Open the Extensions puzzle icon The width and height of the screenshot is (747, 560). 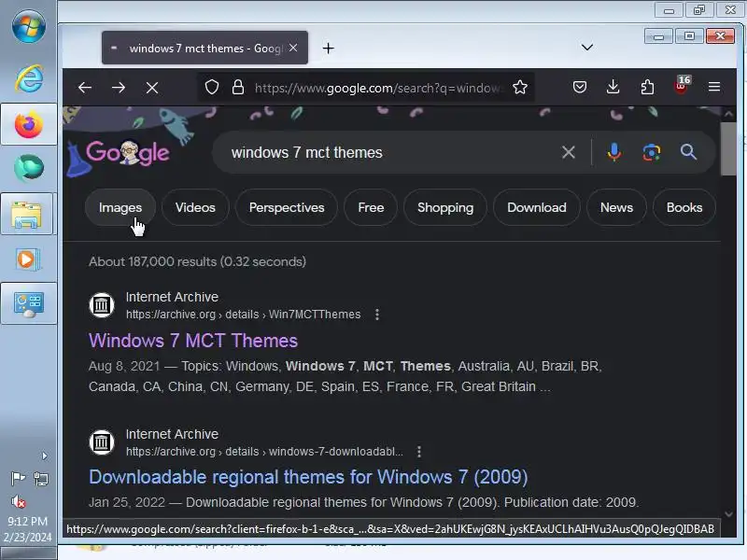647,87
